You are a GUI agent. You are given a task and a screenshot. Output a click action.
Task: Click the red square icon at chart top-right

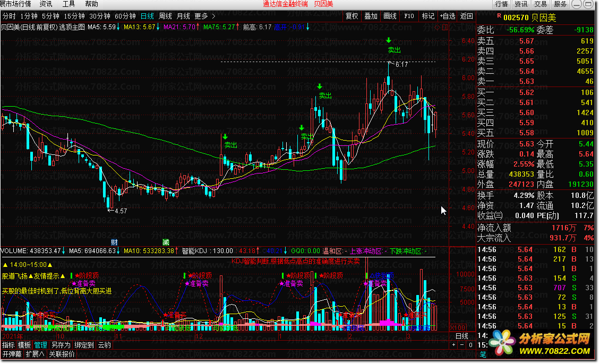(444, 28)
